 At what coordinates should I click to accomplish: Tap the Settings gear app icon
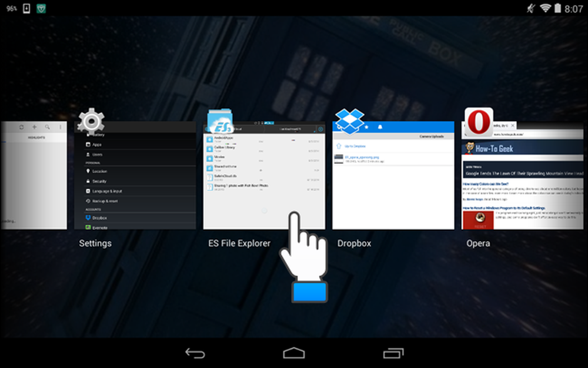tap(91, 121)
